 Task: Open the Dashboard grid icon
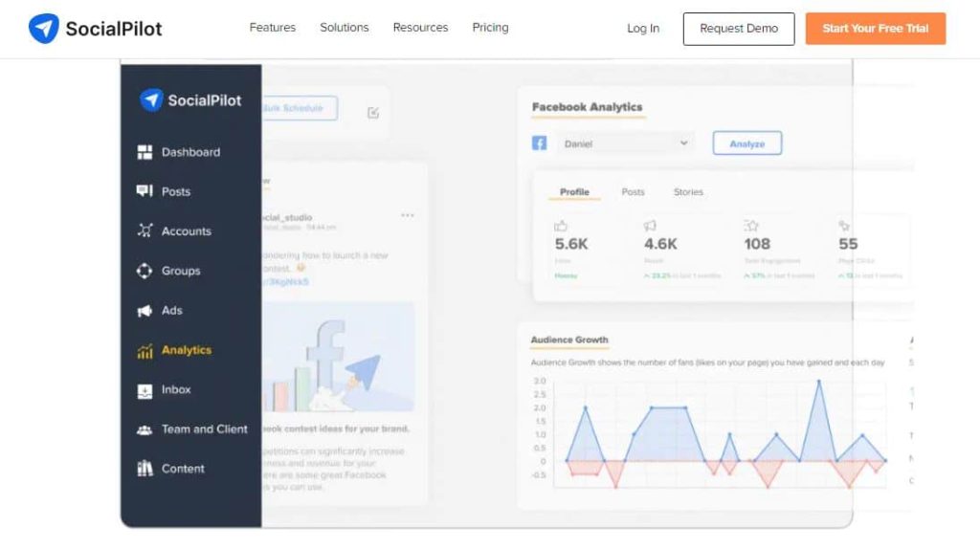click(145, 152)
